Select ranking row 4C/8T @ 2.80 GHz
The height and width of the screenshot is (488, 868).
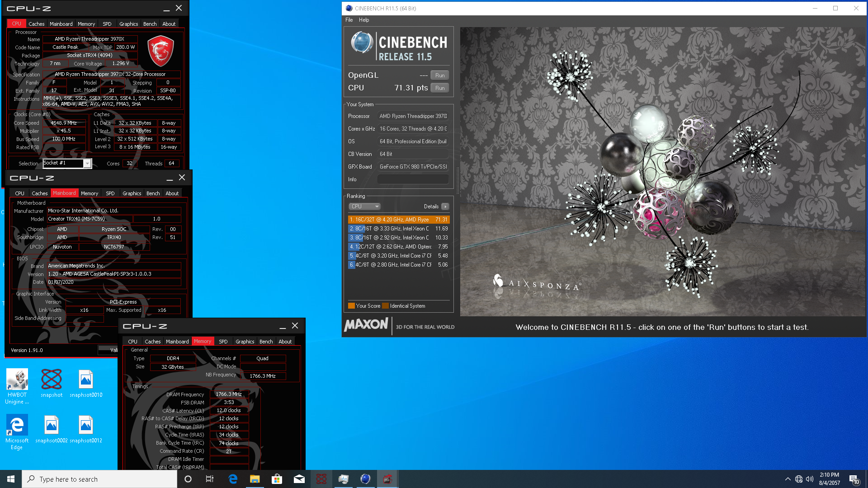(399, 265)
